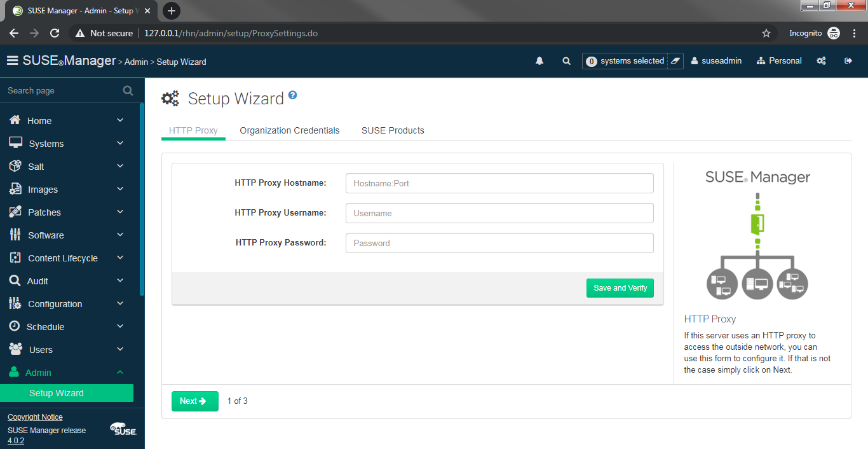Viewport: 868px width, 449px height.
Task: Open the Copyright Notice link
Action: point(34,417)
